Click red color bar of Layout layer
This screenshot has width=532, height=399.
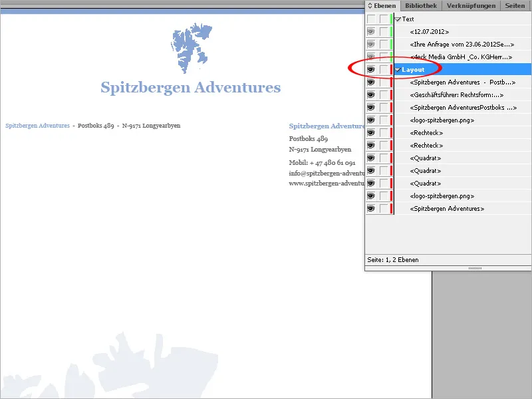point(391,70)
